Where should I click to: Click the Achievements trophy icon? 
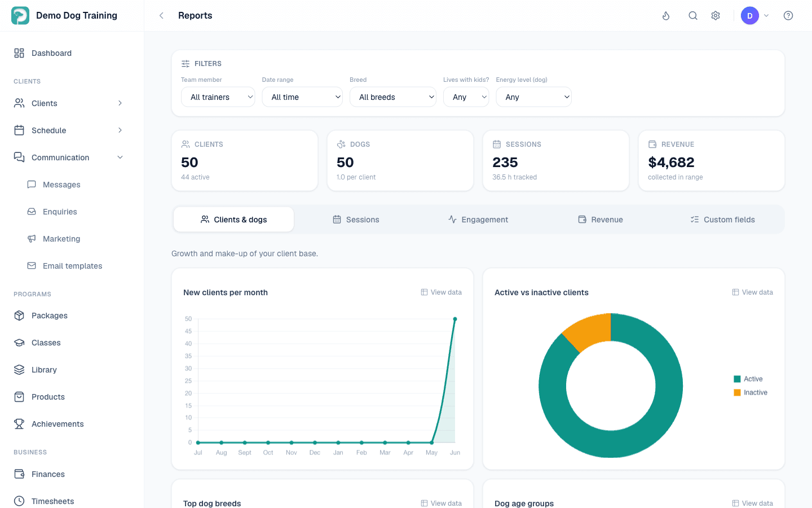19,424
